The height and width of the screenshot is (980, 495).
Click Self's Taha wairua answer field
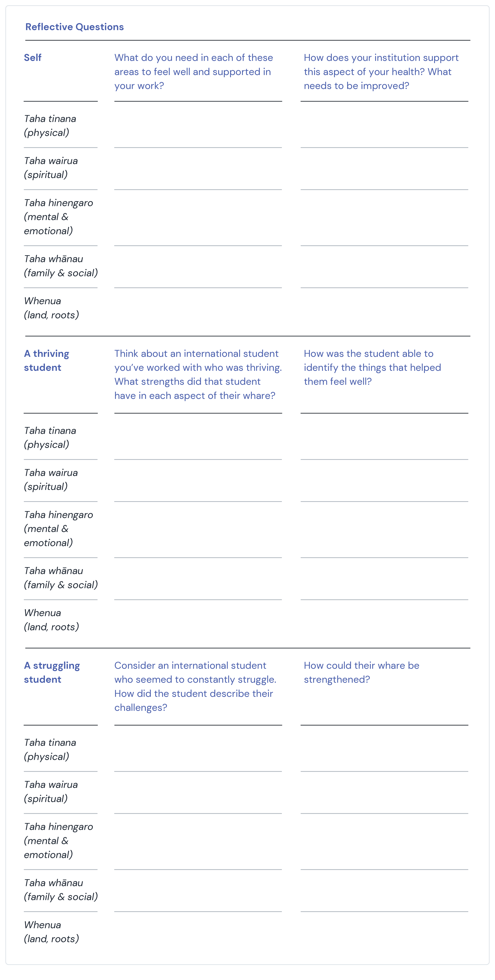[198, 169]
